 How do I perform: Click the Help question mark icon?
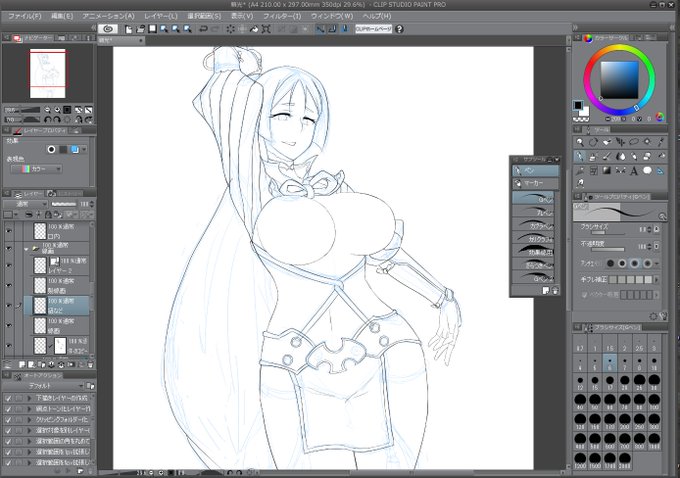(x=399, y=29)
